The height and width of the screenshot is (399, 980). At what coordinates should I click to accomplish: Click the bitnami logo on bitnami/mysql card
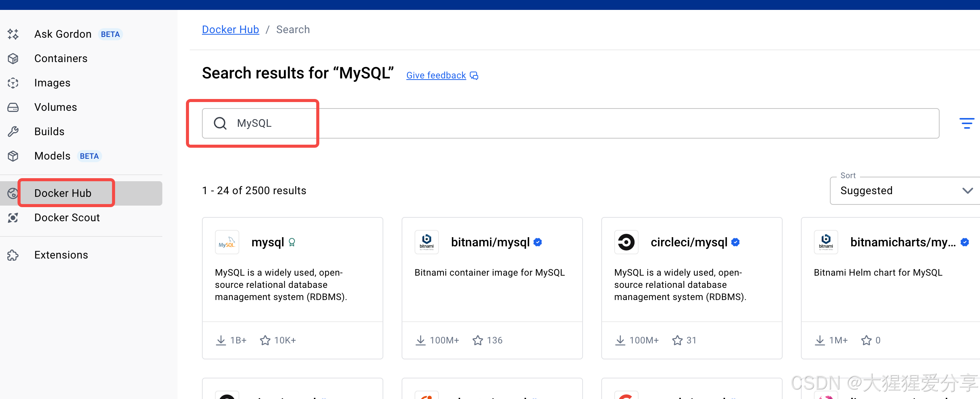(427, 242)
